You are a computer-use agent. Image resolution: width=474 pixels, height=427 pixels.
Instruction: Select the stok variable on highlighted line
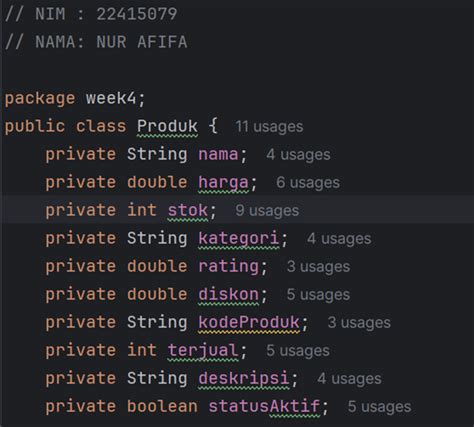pos(188,211)
